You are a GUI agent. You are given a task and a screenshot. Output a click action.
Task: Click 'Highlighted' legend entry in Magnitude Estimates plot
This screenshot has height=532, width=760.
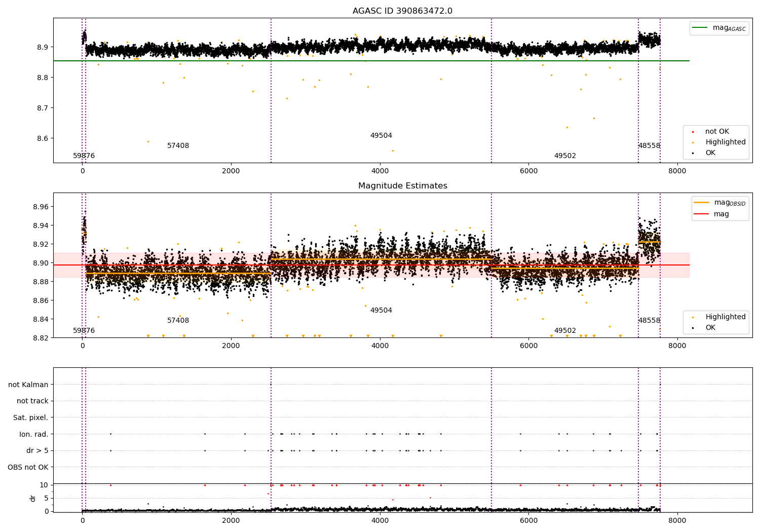(x=725, y=317)
